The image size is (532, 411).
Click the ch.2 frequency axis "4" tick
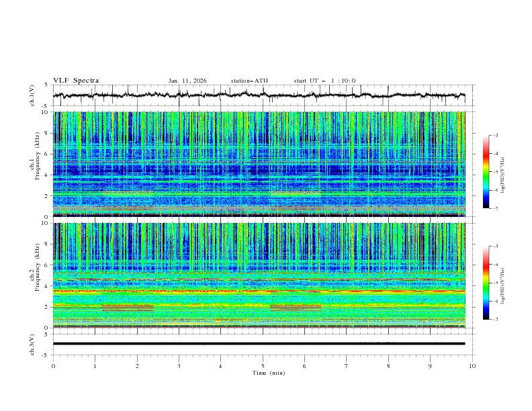48,286
